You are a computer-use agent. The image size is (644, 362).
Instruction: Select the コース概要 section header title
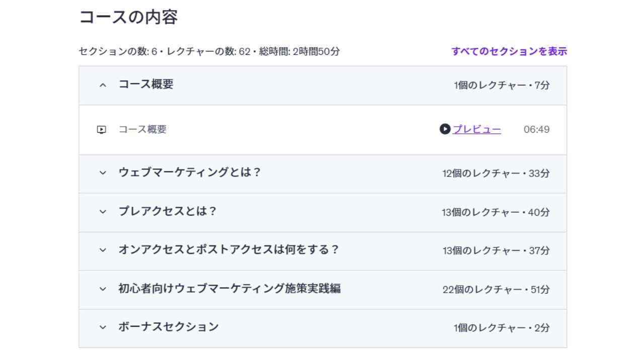[x=146, y=84]
